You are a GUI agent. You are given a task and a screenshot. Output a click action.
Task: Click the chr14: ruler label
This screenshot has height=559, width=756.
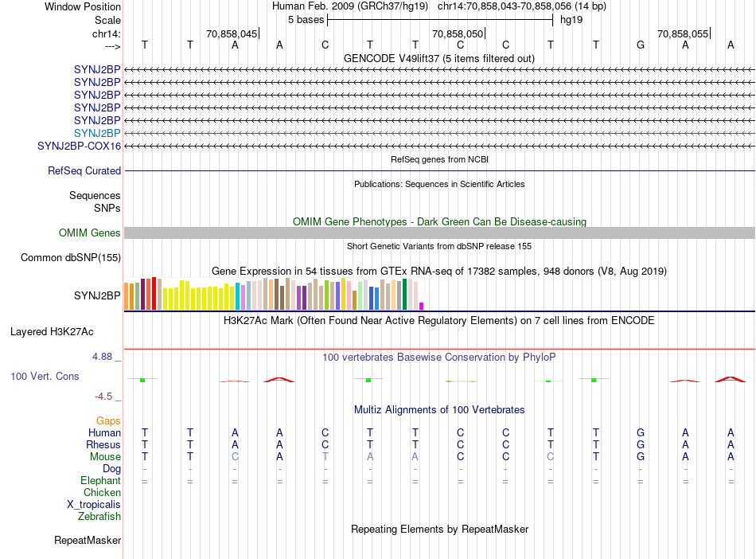[x=107, y=33]
